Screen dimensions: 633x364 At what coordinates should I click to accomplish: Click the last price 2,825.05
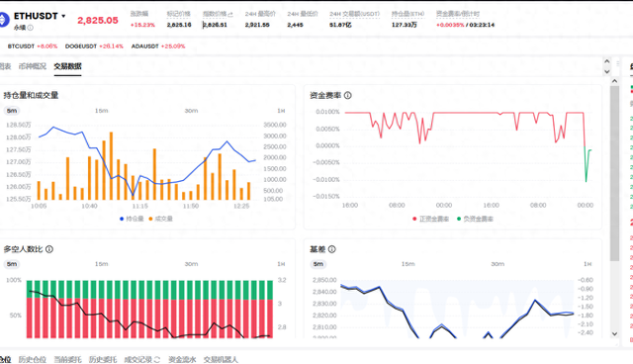click(x=98, y=20)
